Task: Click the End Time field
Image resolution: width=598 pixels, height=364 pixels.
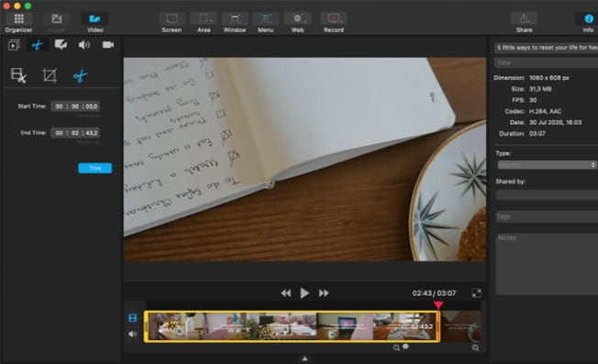Action: [x=75, y=133]
